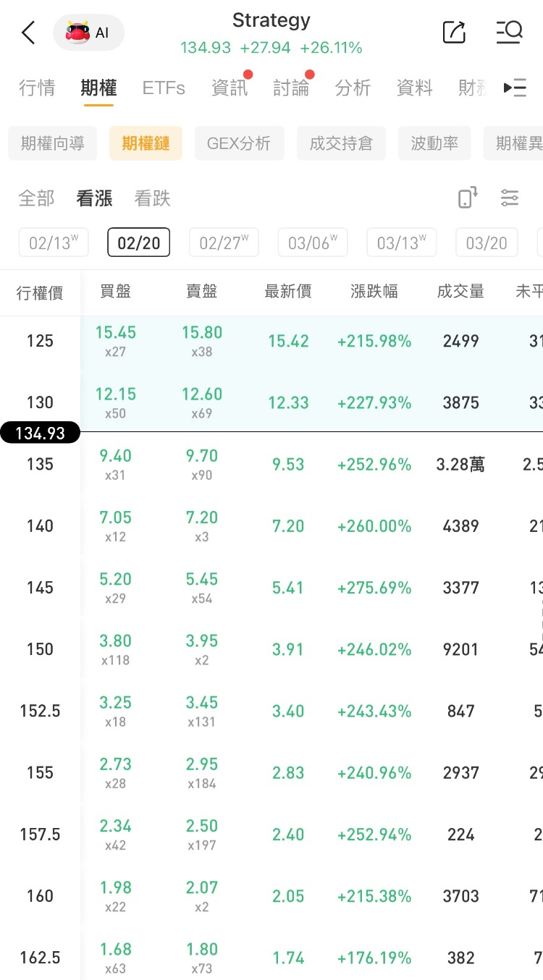543x980 pixels.
Task: Tap the 134.93 current price marker
Action: point(40,433)
